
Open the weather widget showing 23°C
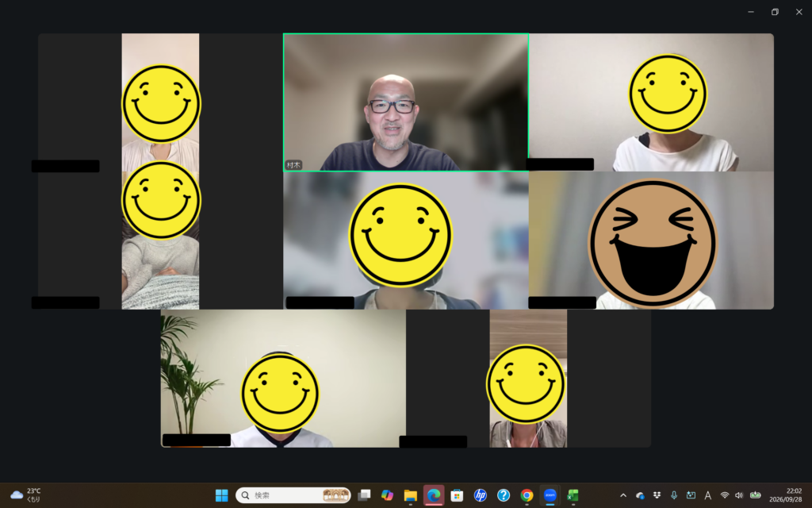pos(26,495)
